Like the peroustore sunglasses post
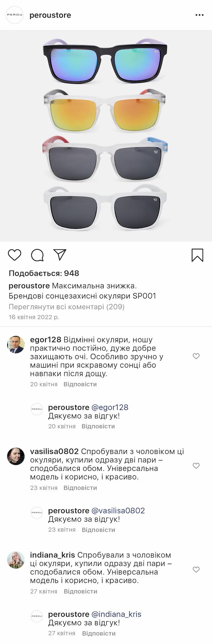 (15, 255)
